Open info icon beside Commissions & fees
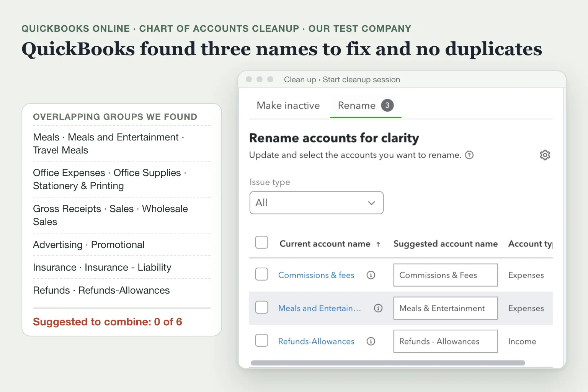The image size is (588, 392). click(x=371, y=275)
